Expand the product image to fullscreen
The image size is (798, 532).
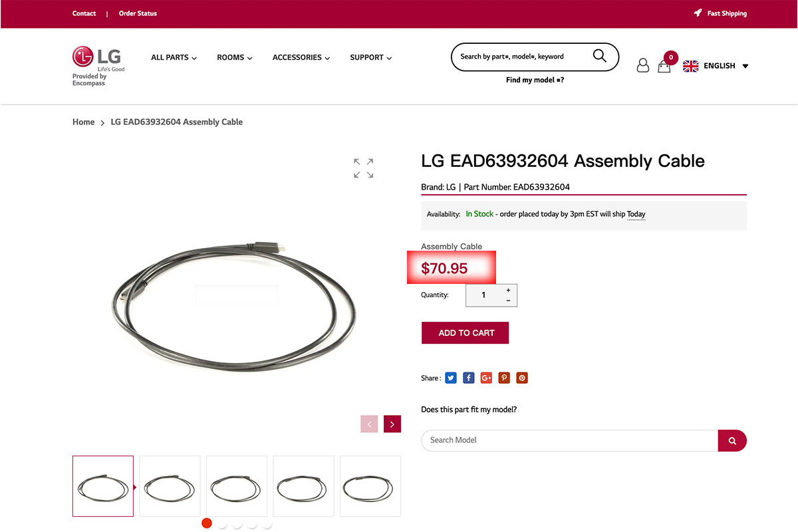[x=363, y=168]
